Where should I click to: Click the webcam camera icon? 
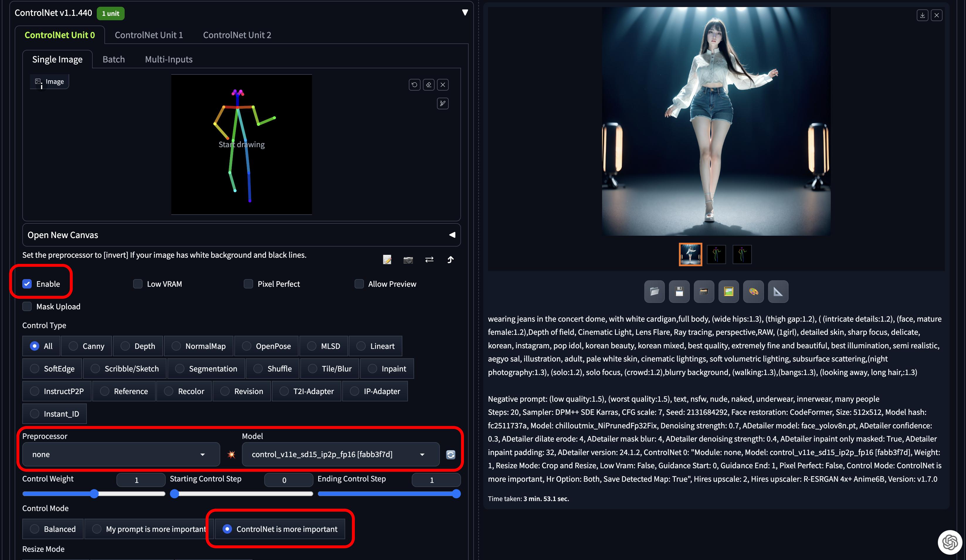pos(408,260)
